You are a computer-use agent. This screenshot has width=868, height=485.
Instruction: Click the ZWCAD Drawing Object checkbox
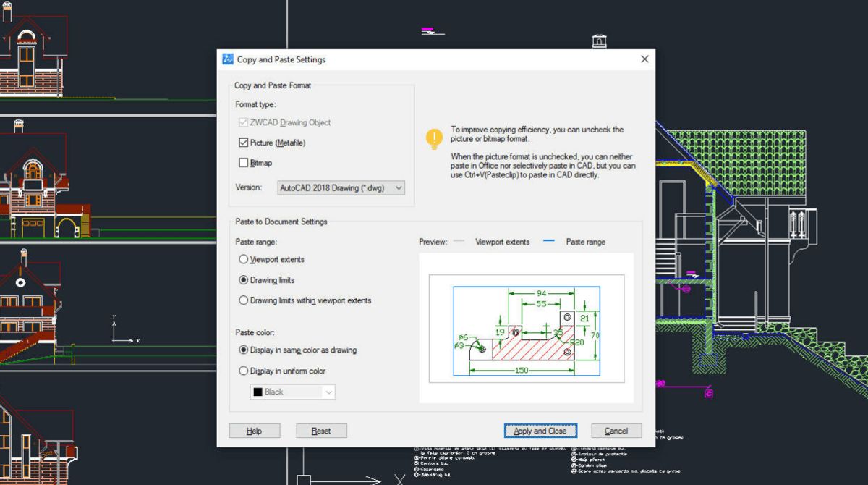[243, 122]
